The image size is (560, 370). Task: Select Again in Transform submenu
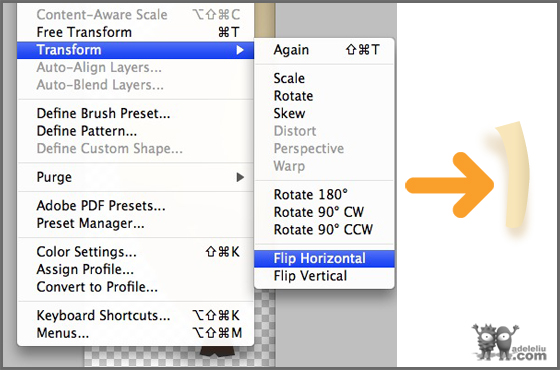click(x=324, y=50)
